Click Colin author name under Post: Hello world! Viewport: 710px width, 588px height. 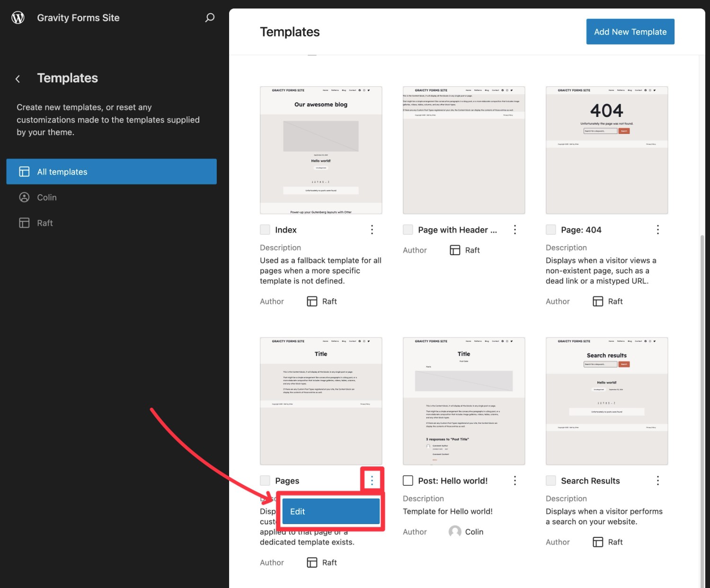[x=474, y=532]
